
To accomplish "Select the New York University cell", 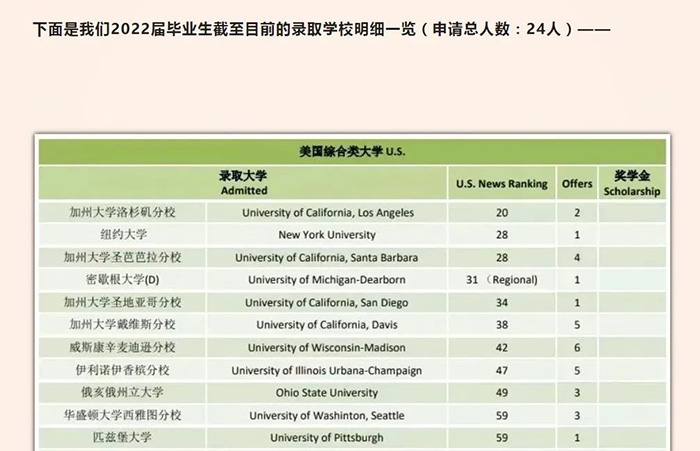I will pyautogui.click(x=327, y=235).
